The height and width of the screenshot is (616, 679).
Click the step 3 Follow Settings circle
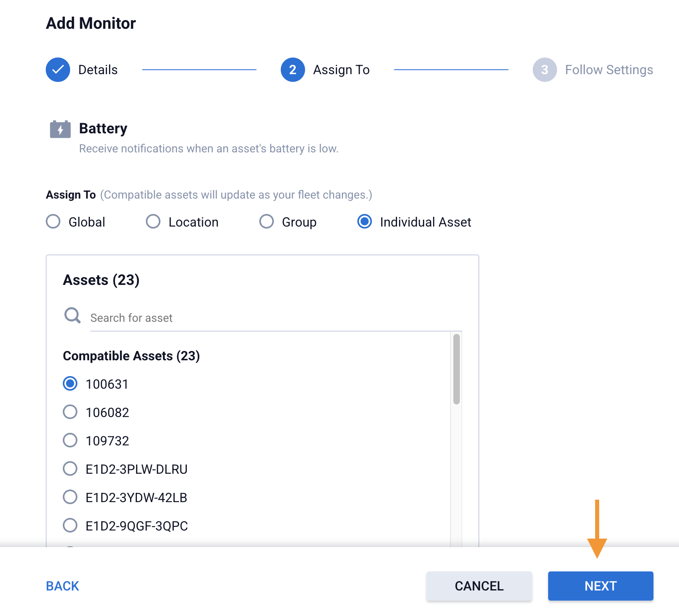tap(544, 70)
